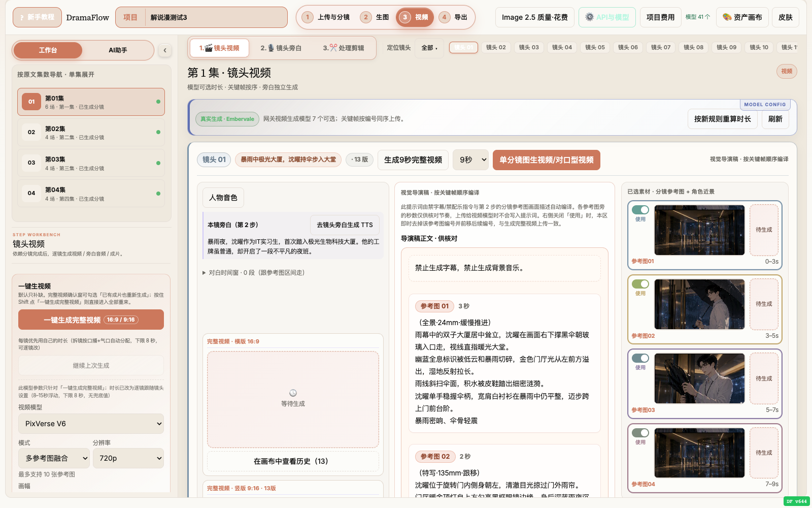Click 刷新 button

(775, 119)
